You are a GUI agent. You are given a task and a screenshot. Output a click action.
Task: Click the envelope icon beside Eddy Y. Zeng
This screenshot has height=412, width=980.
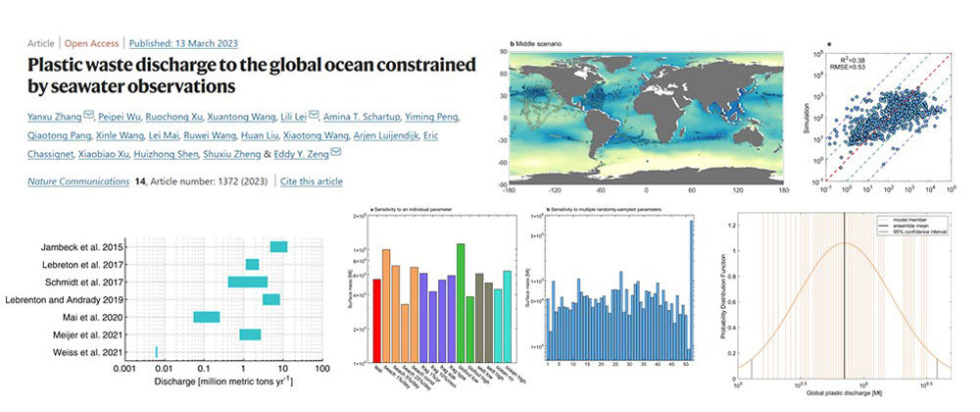[336, 152]
